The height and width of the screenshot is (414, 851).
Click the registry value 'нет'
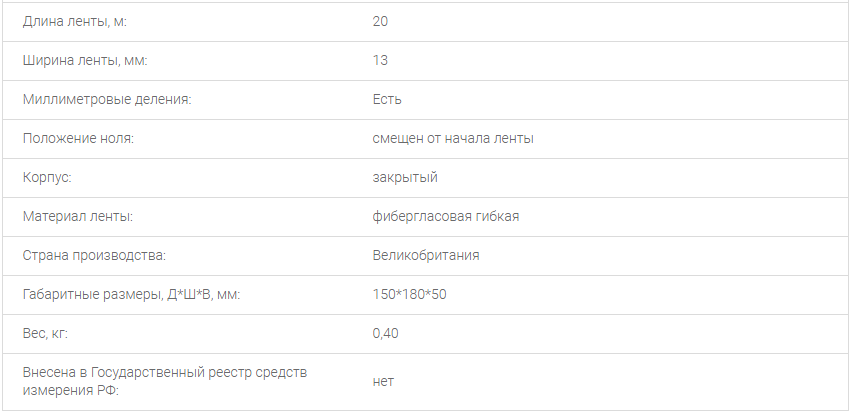(x=383, y=382)
